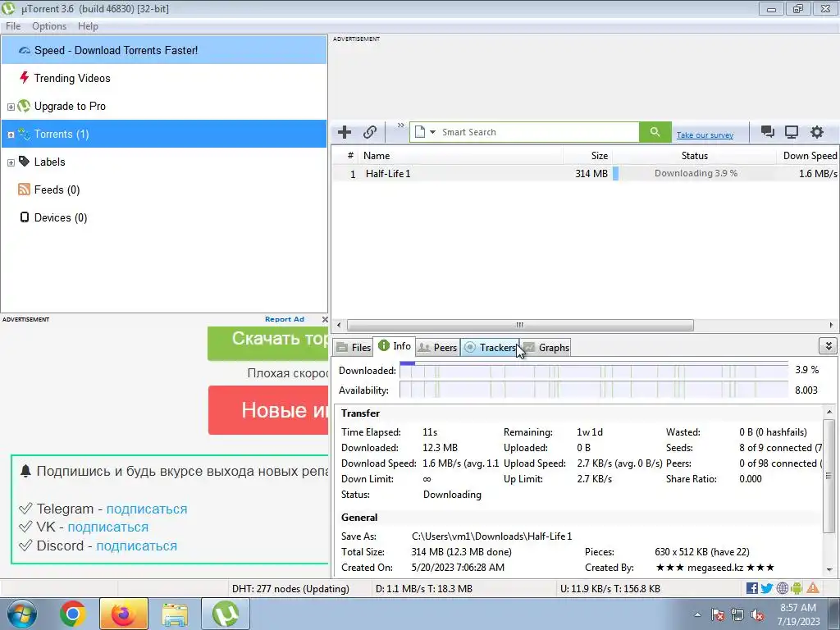The image size is (840, 630).
Task: Click the Add Torrent plus icon
Action: point(345,132)
